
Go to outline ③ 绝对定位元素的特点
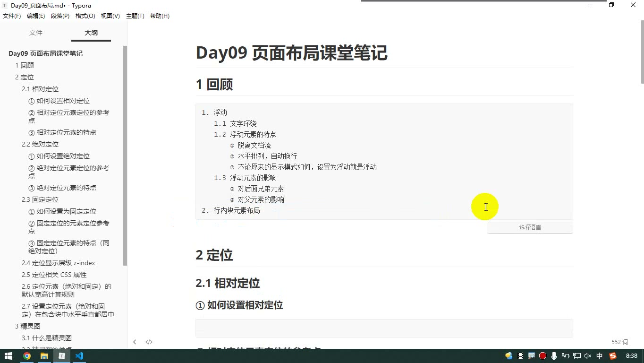[x=62, y=188]
